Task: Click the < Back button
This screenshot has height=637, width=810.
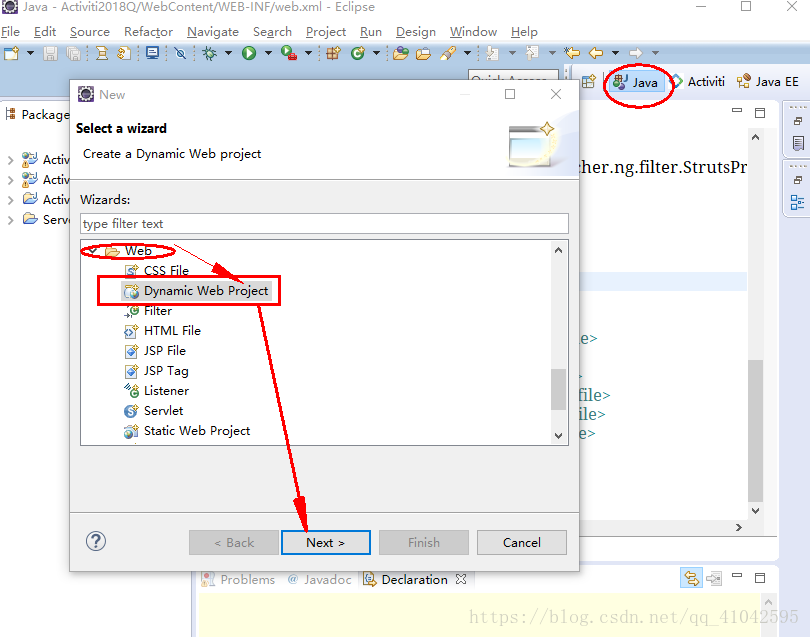Action: click(234, 542)
